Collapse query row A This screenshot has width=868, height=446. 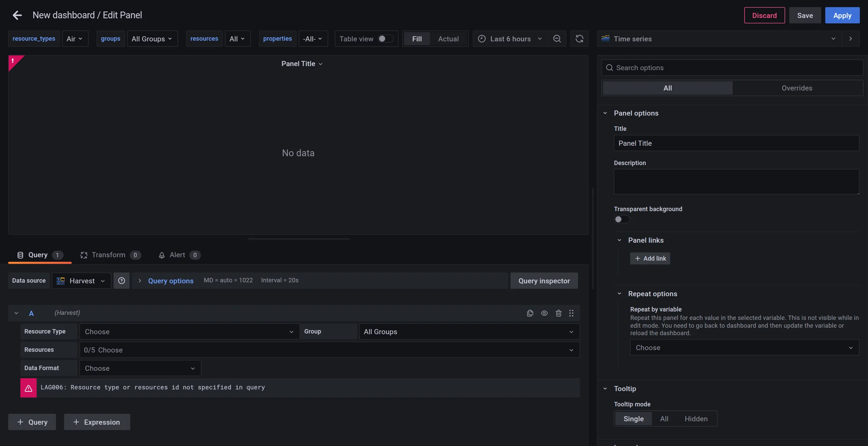point(16,313)
